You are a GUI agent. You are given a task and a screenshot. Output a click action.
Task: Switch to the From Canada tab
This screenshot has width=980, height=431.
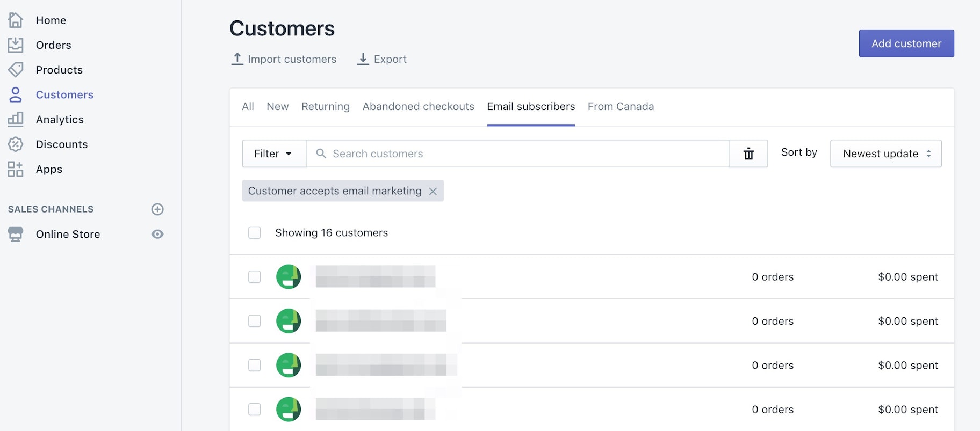pos(621,107)
